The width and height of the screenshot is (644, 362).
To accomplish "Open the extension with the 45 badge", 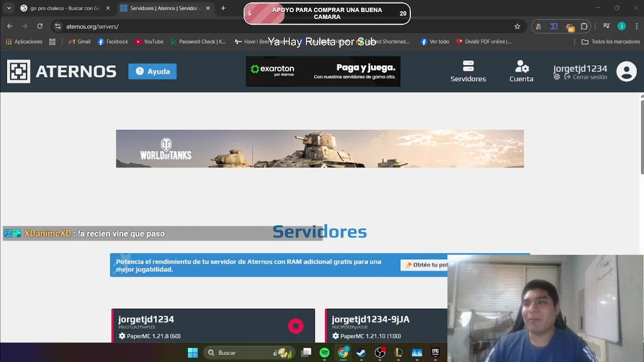I will pos(570,27).
